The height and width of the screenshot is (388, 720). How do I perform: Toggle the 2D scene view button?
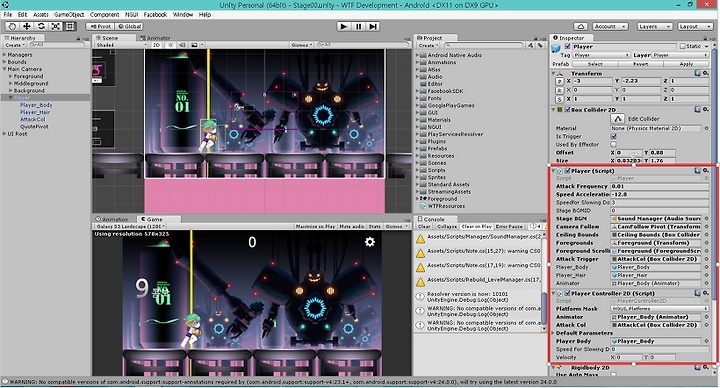157,45
